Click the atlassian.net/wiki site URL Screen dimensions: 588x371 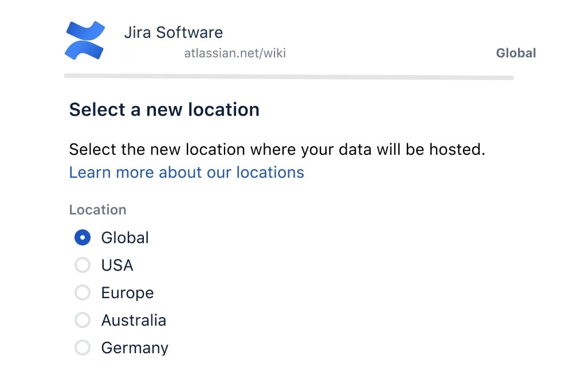click(x=234, y=53)
